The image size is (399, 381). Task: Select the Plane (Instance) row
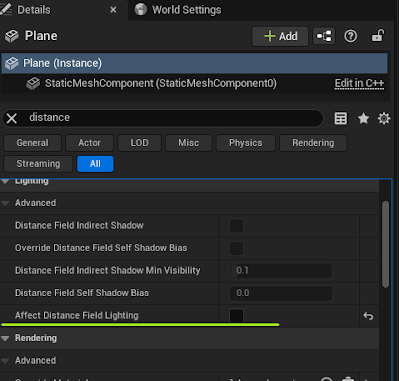195,63
